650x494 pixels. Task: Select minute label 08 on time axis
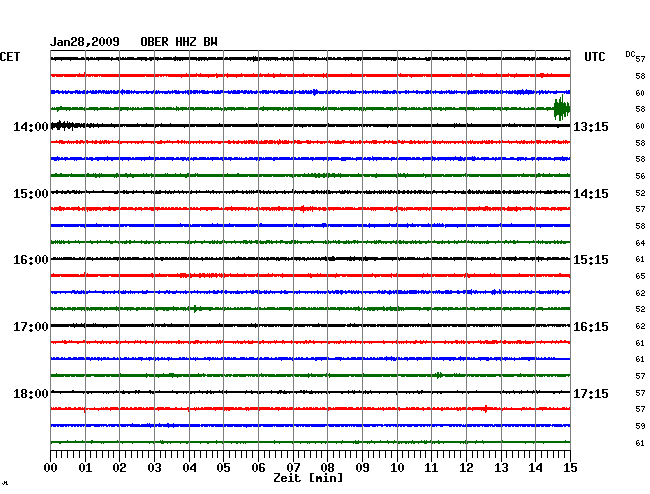coord(327,467)
